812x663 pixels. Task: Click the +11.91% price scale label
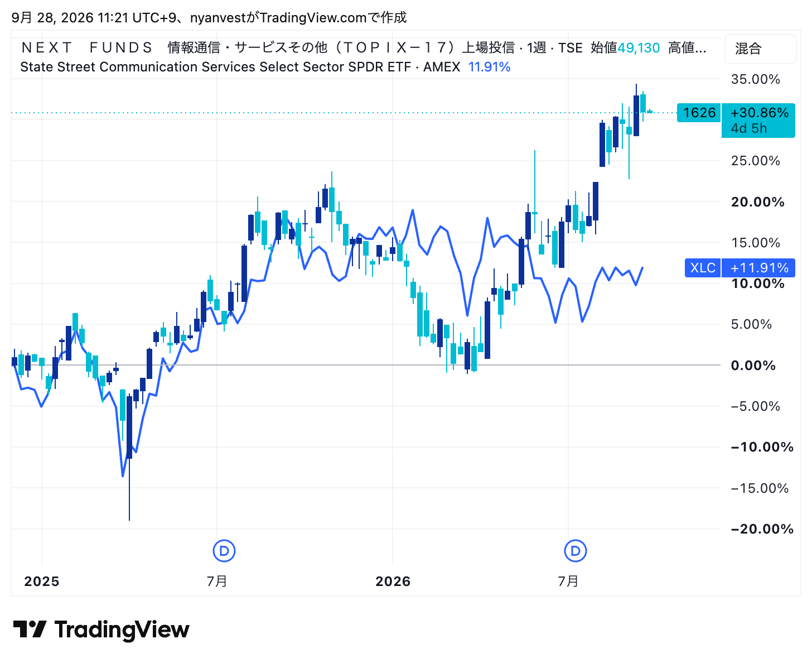758,268
